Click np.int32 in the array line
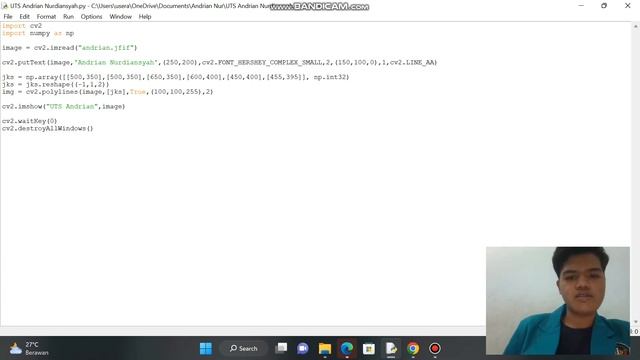640x360 pixels. [x=330, y=77]
